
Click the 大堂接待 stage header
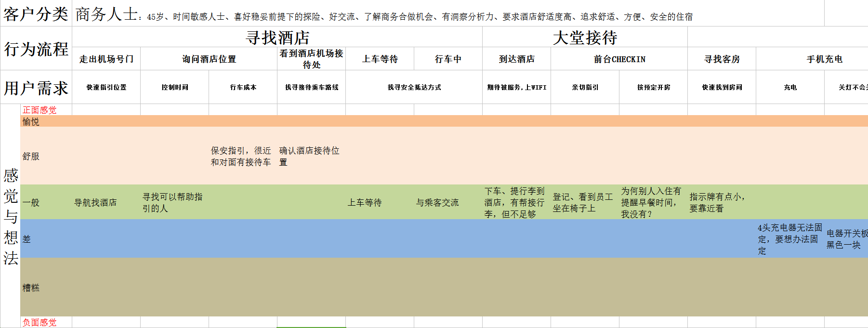point(585,38)
